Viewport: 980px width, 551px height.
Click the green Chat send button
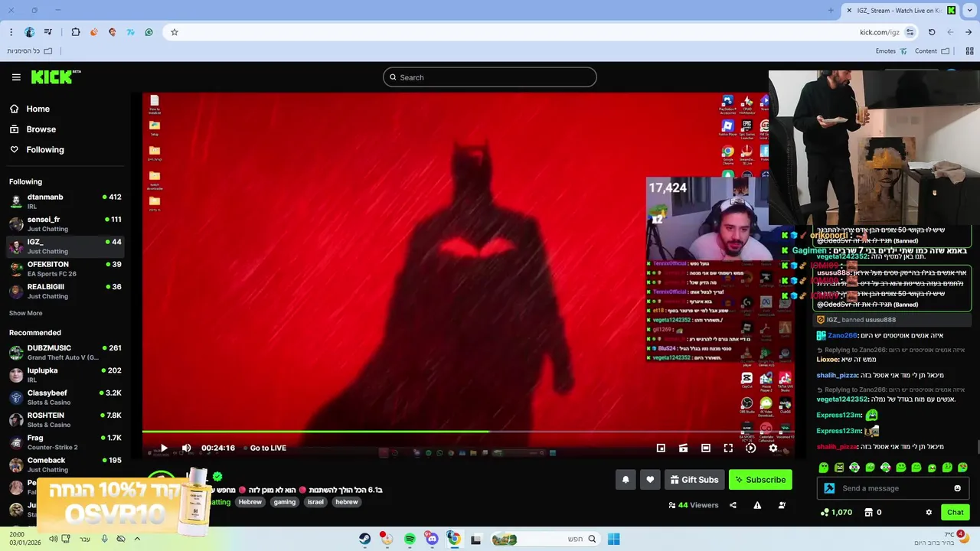click(x=955, y=512)
